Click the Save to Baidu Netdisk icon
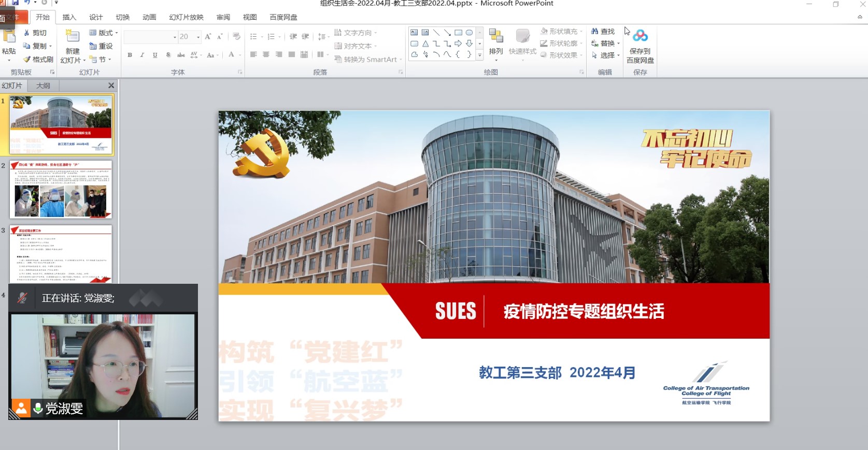 (640, 36)
